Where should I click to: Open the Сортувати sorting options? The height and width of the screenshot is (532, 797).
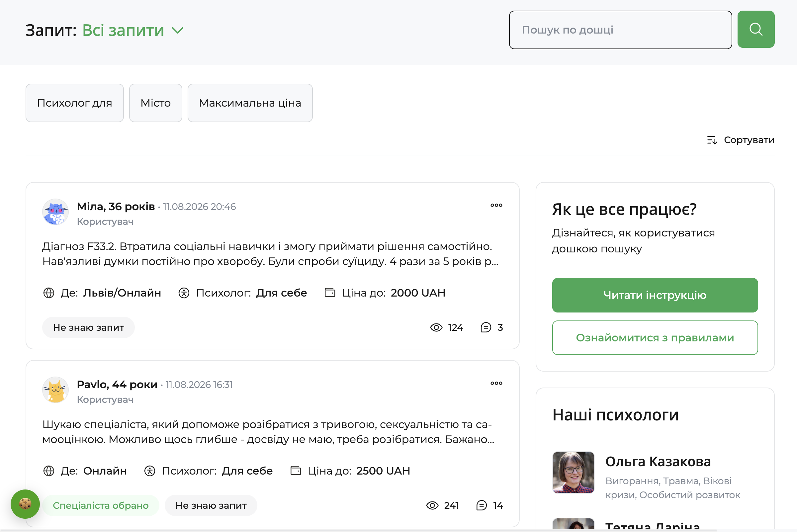740,140
